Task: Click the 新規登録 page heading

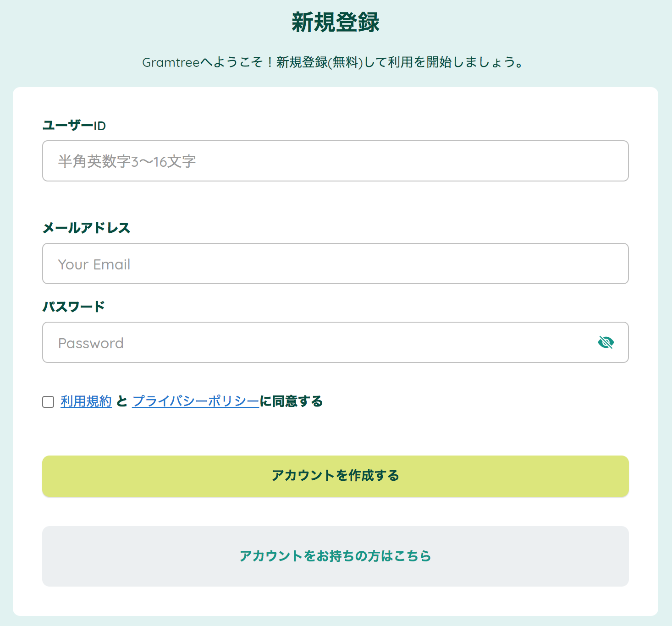Action: (336, 22)
